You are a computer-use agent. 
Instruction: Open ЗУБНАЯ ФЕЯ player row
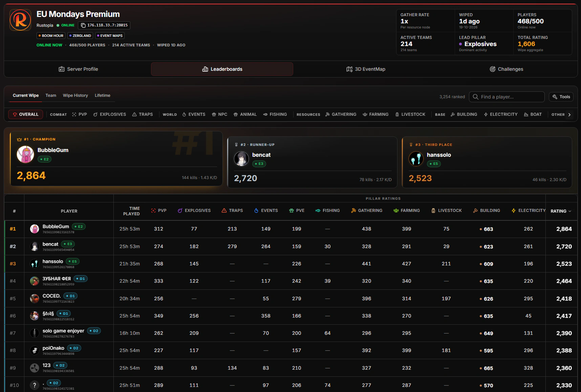tap(291, 281)
